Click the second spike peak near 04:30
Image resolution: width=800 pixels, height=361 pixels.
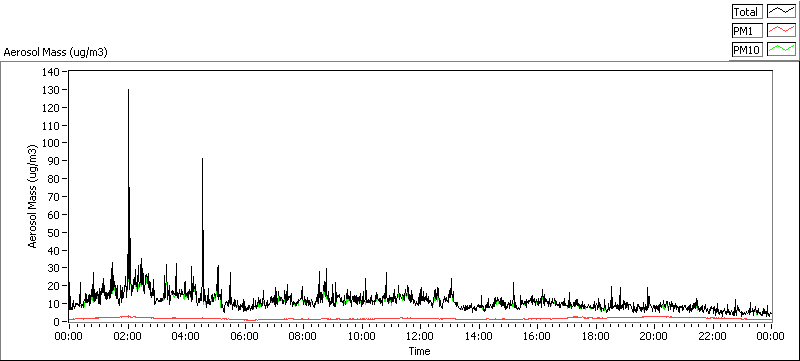tap(203, 159)
